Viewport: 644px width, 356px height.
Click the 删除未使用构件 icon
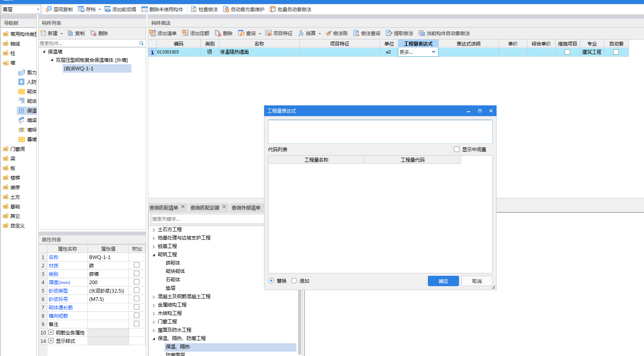pos(145,9)
